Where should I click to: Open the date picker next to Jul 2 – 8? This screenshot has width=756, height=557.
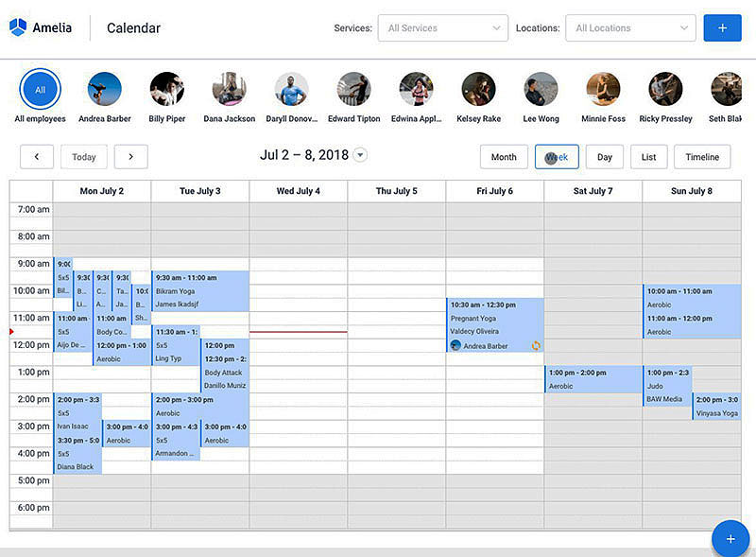360,154
